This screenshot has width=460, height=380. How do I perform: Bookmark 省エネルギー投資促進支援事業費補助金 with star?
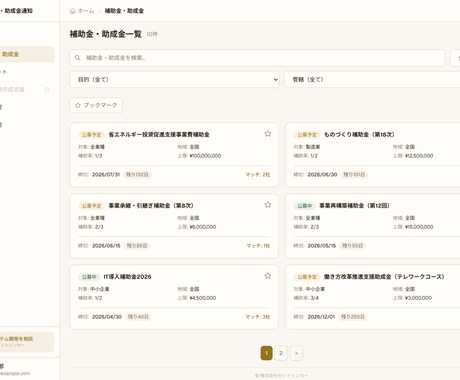click(268, 133)
